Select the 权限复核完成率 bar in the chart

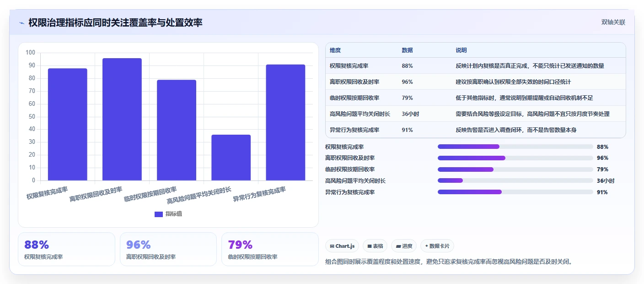point(68,125)
